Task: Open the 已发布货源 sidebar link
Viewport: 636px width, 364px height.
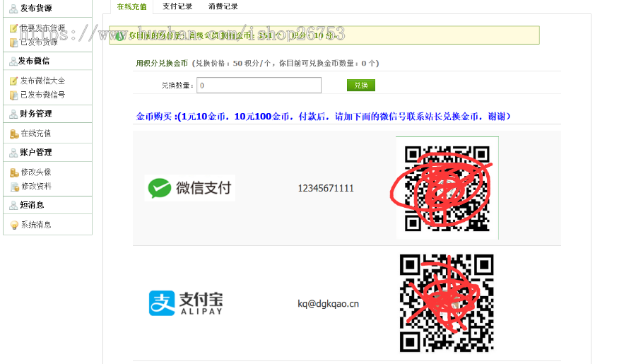Action: 39,42
